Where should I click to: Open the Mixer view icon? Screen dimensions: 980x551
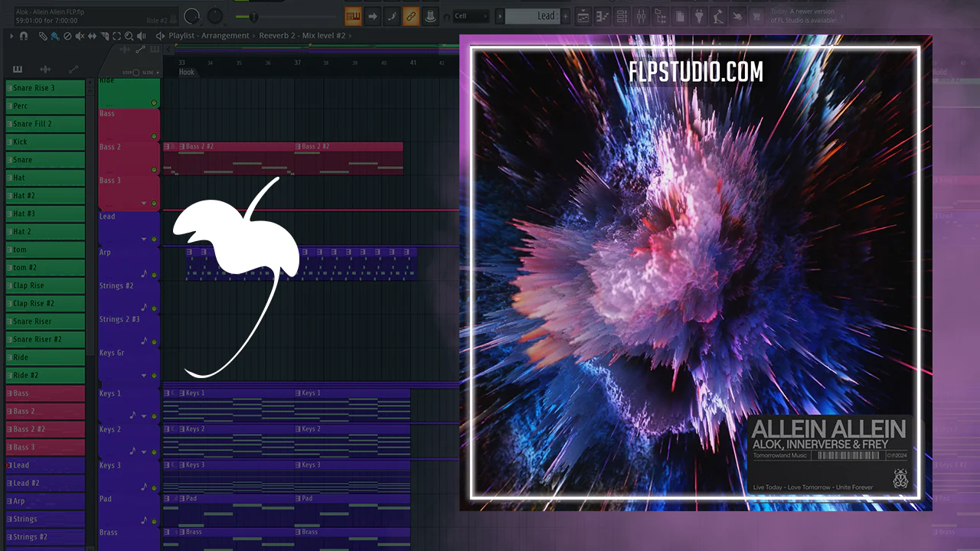pos(642,15)
